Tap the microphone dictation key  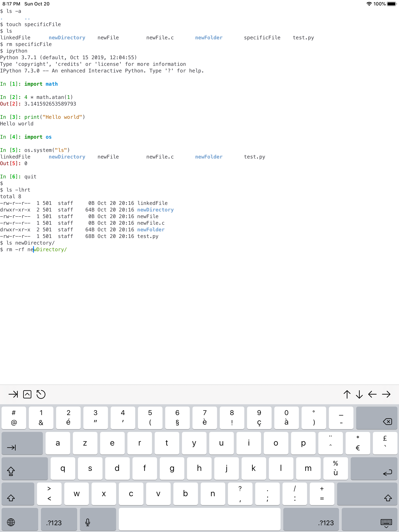98,519
